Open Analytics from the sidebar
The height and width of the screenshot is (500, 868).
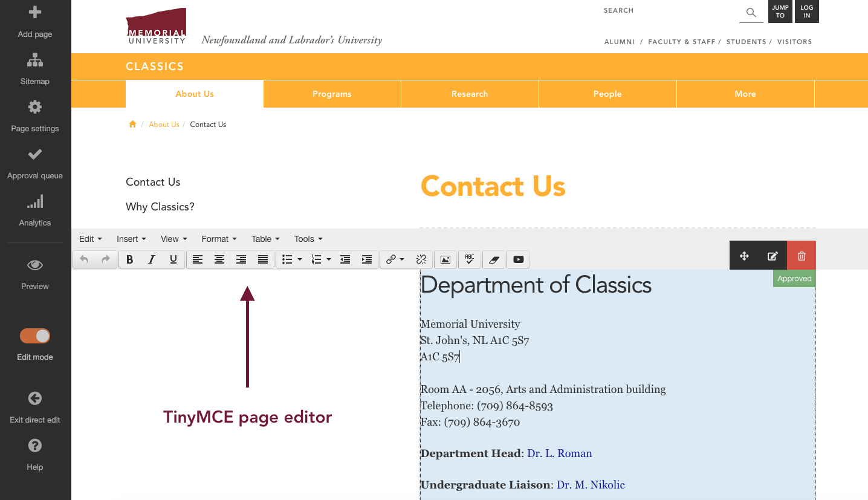click(x=34, y=209)
